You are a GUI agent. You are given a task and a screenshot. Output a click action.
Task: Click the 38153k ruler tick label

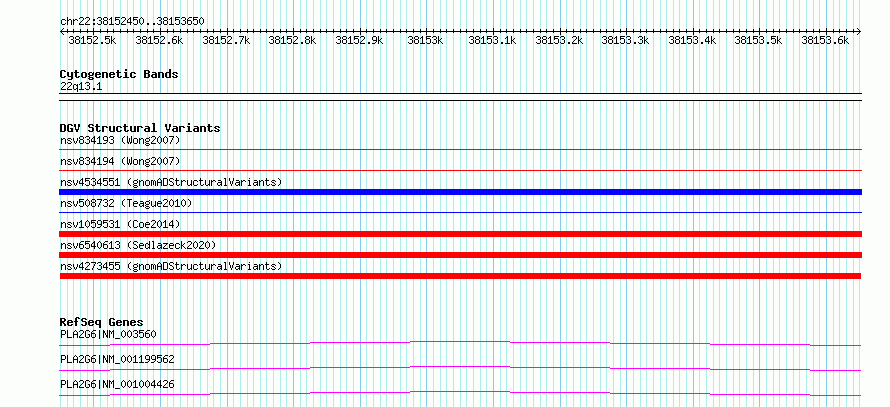click(x=425, y=41)
